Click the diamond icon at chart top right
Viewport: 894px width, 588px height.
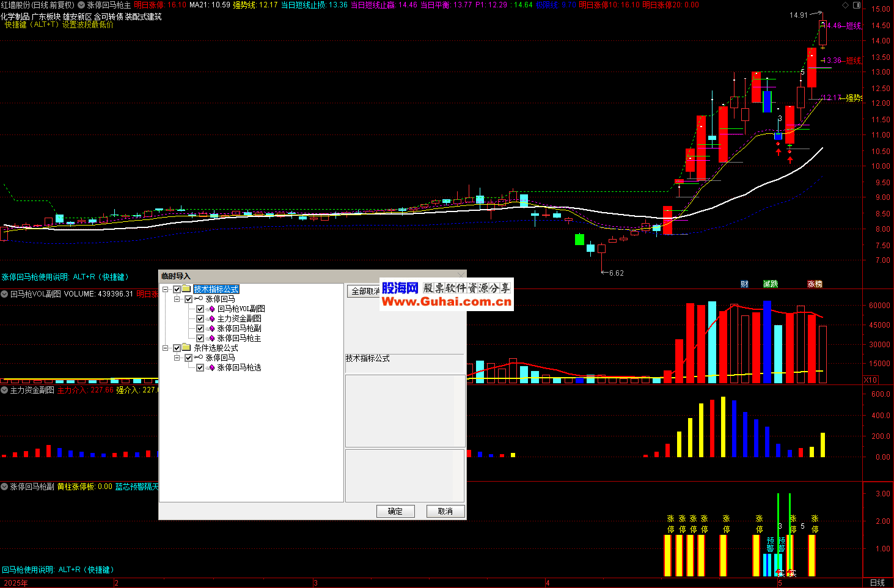coord(845,5)
